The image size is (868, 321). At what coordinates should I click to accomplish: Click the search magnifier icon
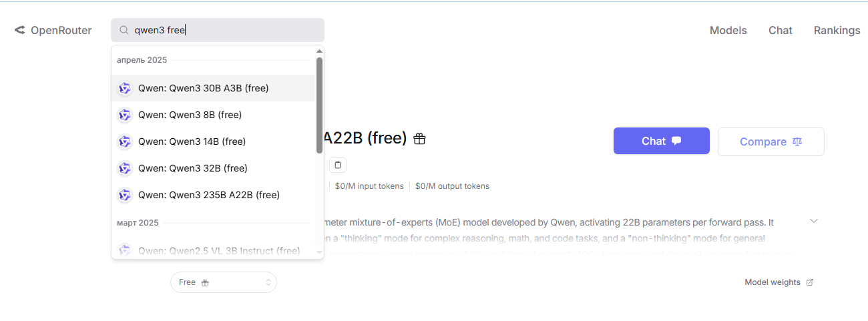pos(124,30)
